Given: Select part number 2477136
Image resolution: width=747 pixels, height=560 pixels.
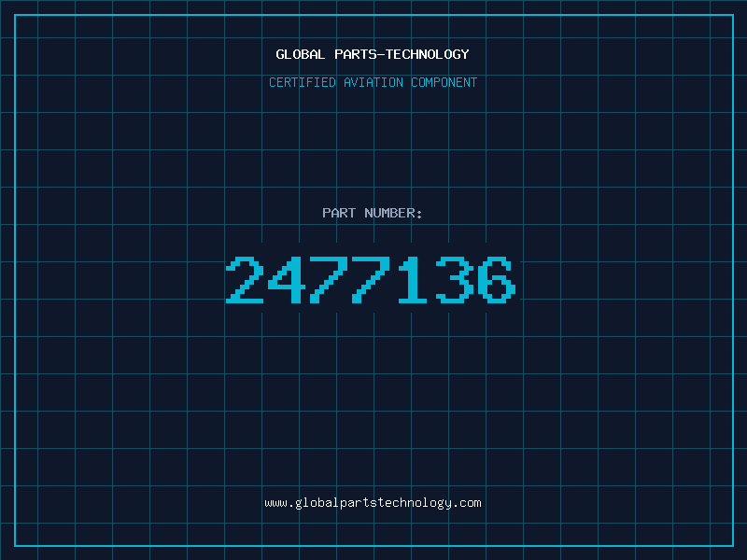Looking at the screenshot, I should tap(371, 279).
